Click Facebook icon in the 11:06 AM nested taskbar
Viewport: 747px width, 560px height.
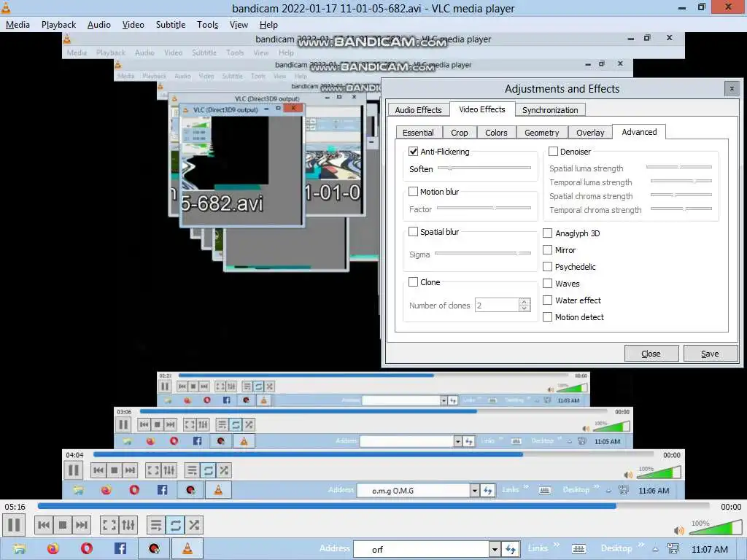click(162, 489)
